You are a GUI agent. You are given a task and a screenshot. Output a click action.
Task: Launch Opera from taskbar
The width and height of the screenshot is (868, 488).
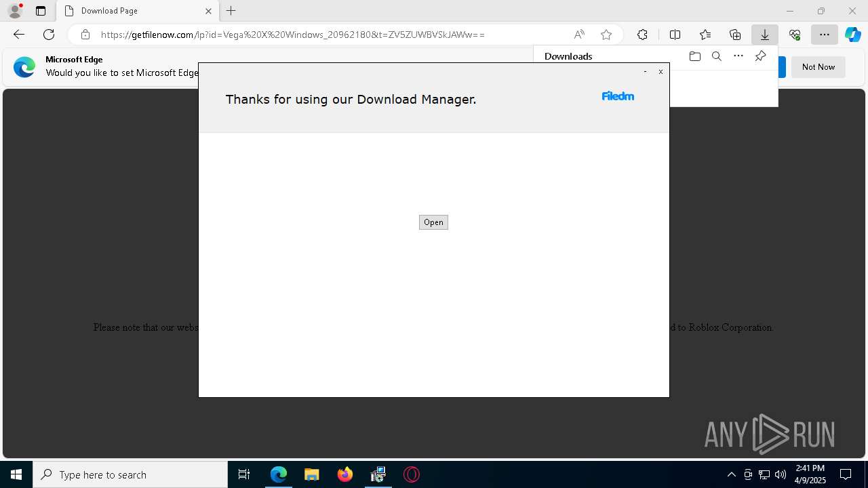pyautogui.click(x=412, y=474)
